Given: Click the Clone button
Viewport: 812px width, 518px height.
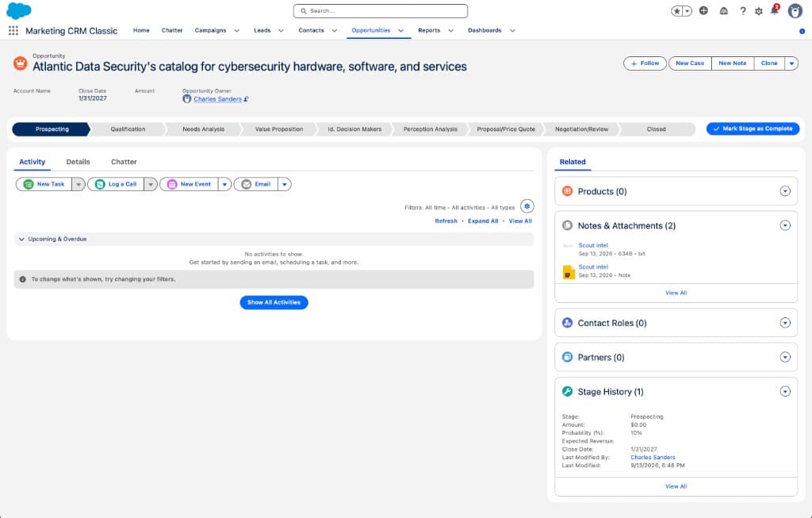Looking at the screenshot, I should point(769,63).
